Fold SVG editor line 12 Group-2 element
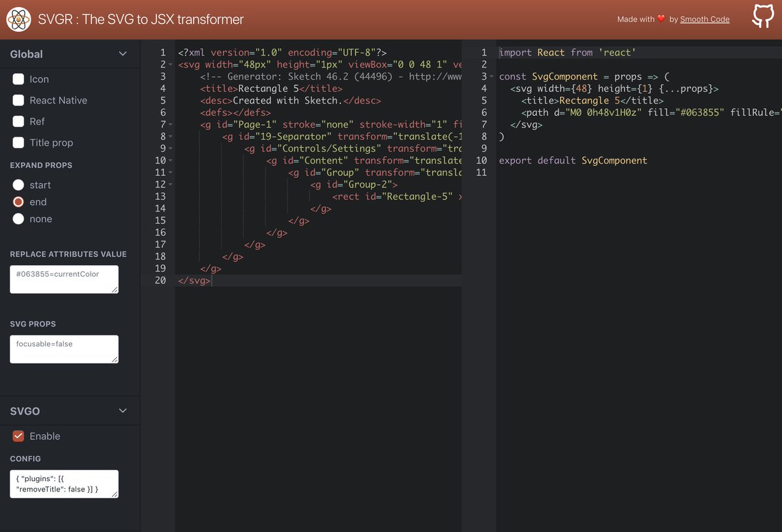 171,184
